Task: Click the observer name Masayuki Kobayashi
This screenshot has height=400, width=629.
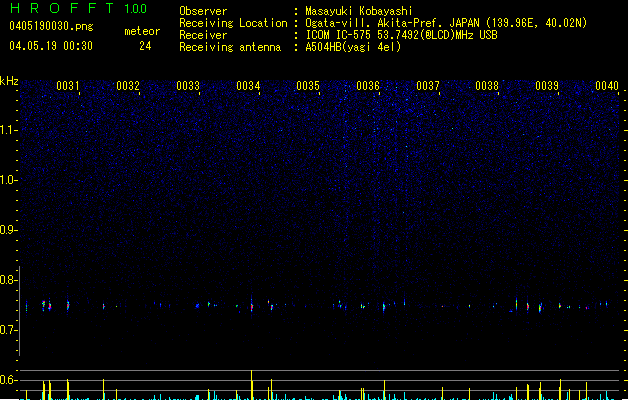Action: (x=359, y=11)
